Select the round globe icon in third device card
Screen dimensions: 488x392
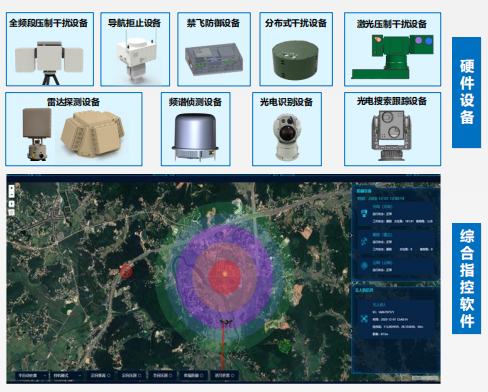[364, 266]
